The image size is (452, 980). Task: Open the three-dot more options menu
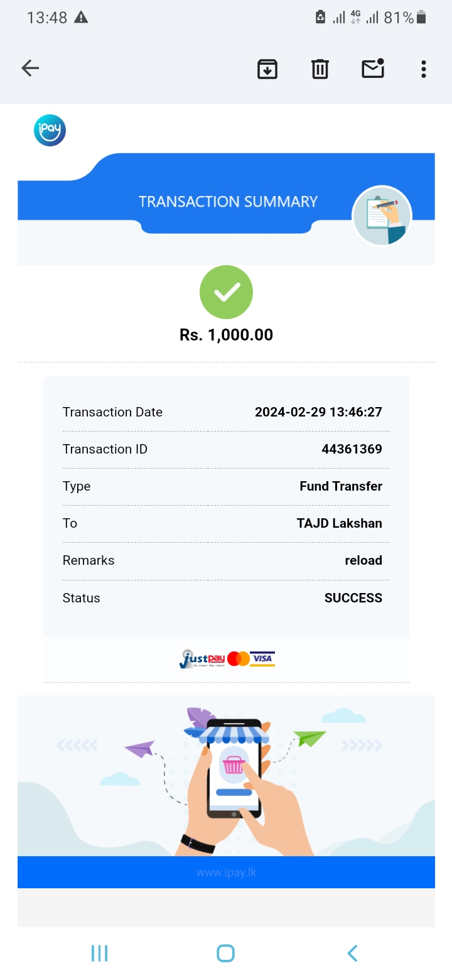click(424, 68)
